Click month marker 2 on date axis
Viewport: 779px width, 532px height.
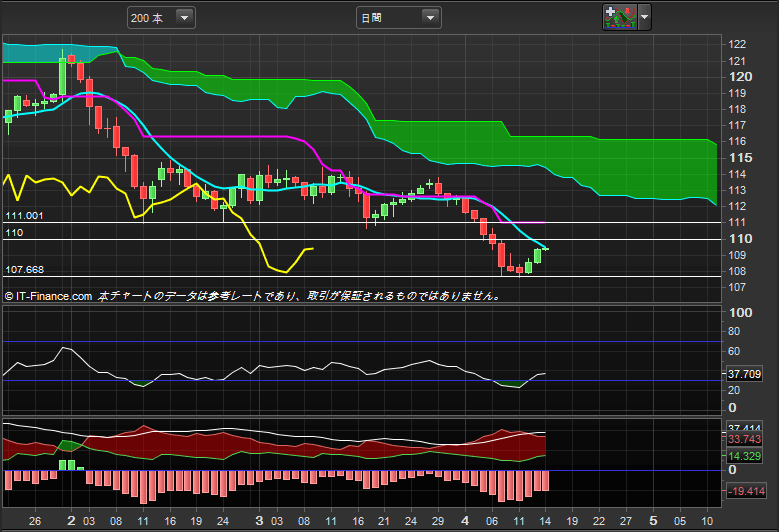71,521
